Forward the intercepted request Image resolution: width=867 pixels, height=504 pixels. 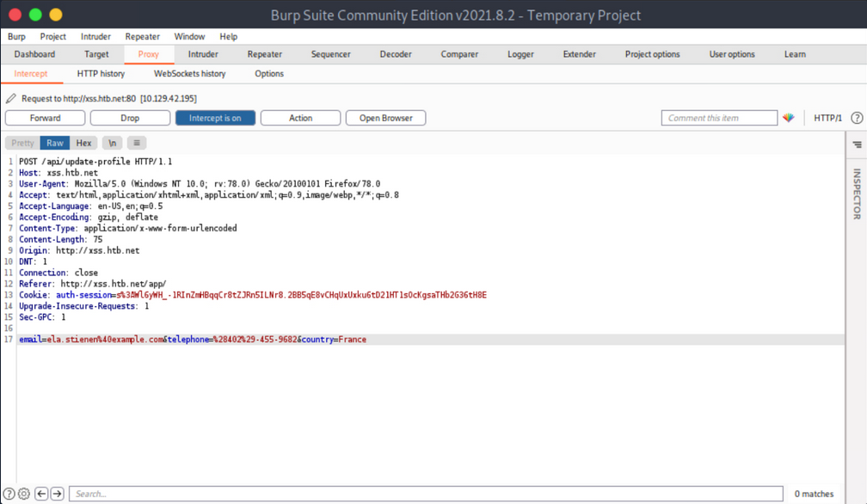tap(45, 118)
